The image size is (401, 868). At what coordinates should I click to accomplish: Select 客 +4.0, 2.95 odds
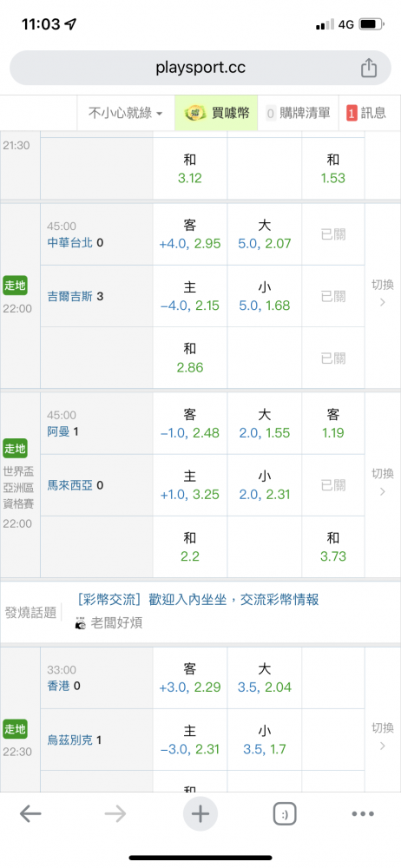tap(190, 234)
